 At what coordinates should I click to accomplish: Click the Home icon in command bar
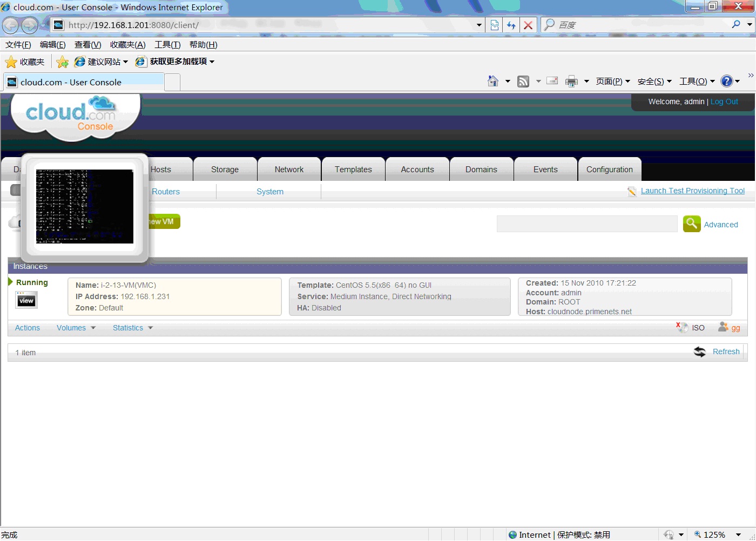493,81
